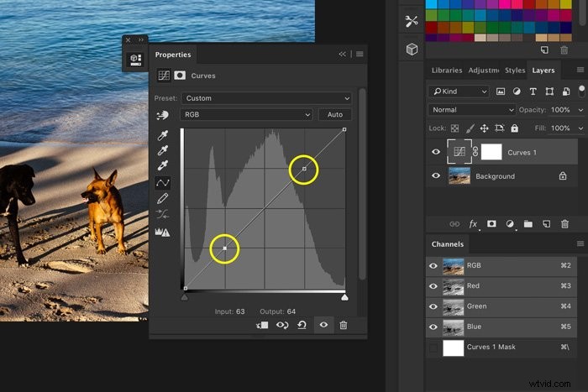588x392 pixels.
Task: Select the white point eyedropper in Curves
Action: click(163, 165)
